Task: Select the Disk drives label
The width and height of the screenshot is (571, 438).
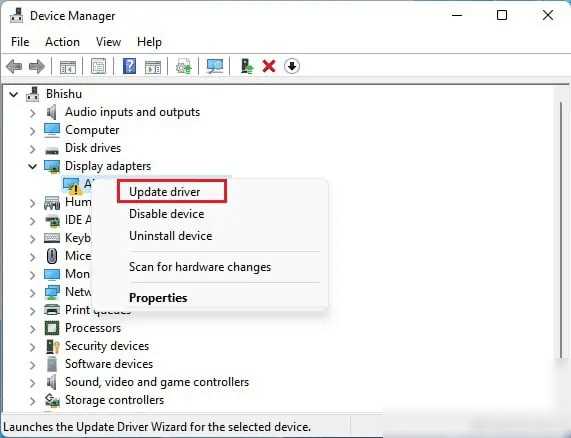Action: pos(93,148)
